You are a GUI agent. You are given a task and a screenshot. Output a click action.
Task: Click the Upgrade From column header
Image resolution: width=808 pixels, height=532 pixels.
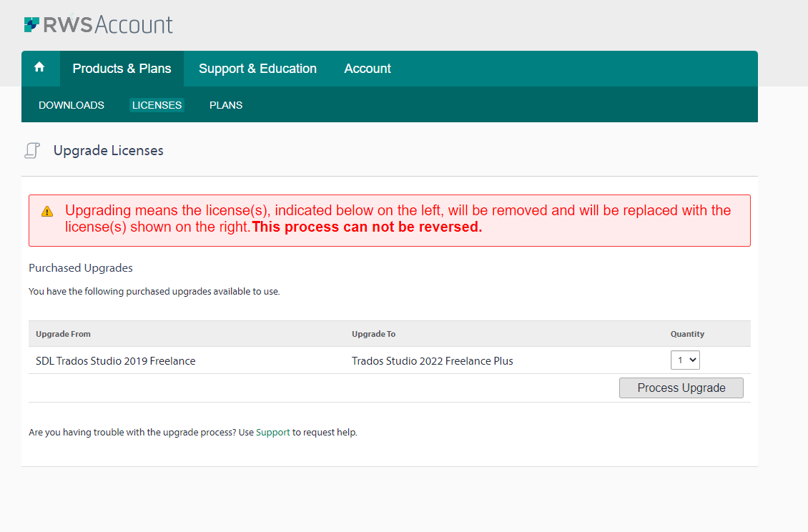click(x=61, y=333)
